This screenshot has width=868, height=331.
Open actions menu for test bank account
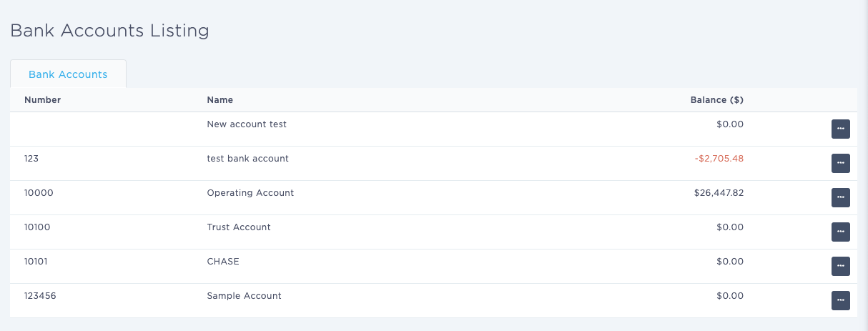coord(840,163)
